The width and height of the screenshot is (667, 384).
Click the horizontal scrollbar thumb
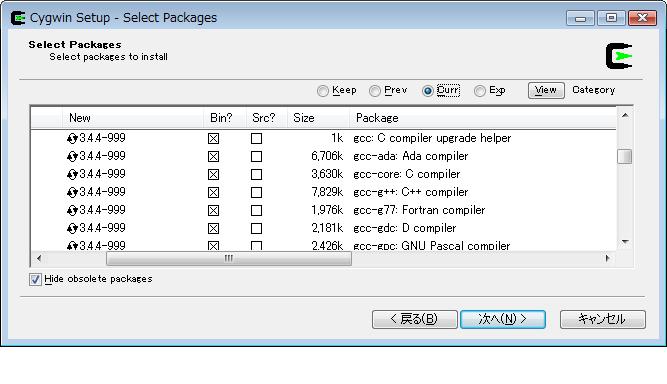point(229,258)
